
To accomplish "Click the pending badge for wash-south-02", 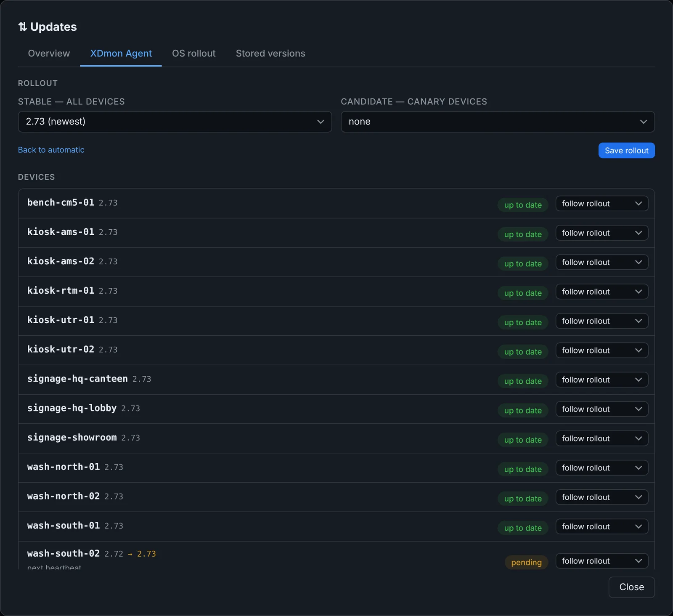I will (526, 562).
